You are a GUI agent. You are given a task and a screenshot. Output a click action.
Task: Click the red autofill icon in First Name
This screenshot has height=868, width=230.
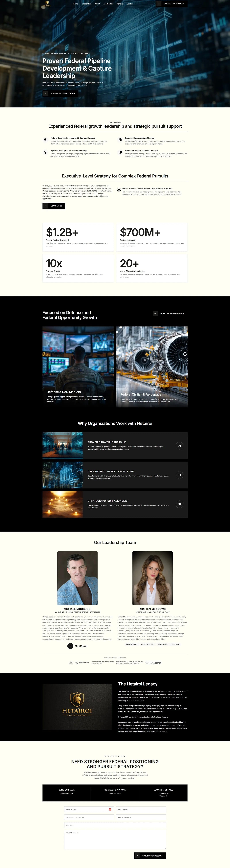110,809
